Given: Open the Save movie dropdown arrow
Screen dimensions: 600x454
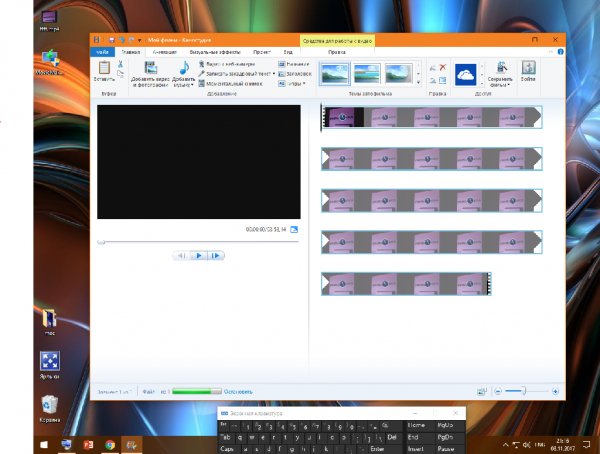Looking at the screenshot, I should pos(509,85).
